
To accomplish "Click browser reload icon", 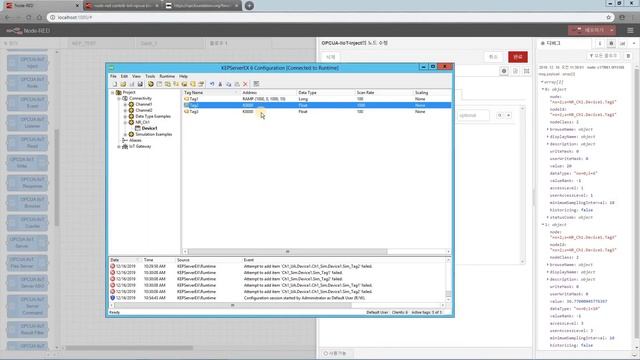I will [29, 18].
